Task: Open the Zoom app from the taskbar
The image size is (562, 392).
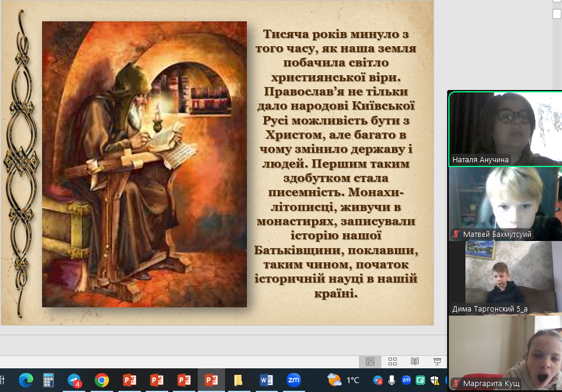Action: pyautogui.click(x=294, y=380)
